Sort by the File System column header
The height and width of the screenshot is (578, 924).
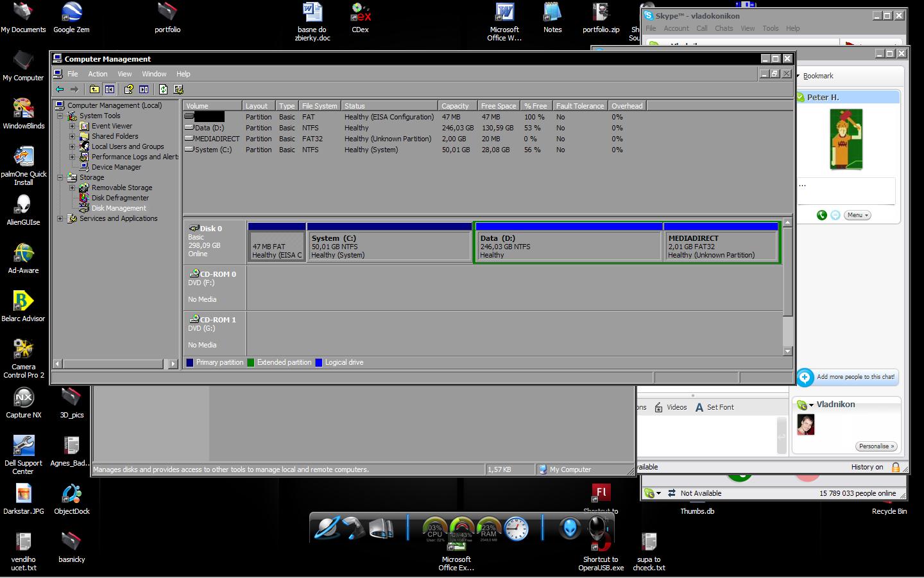point(320,106)
